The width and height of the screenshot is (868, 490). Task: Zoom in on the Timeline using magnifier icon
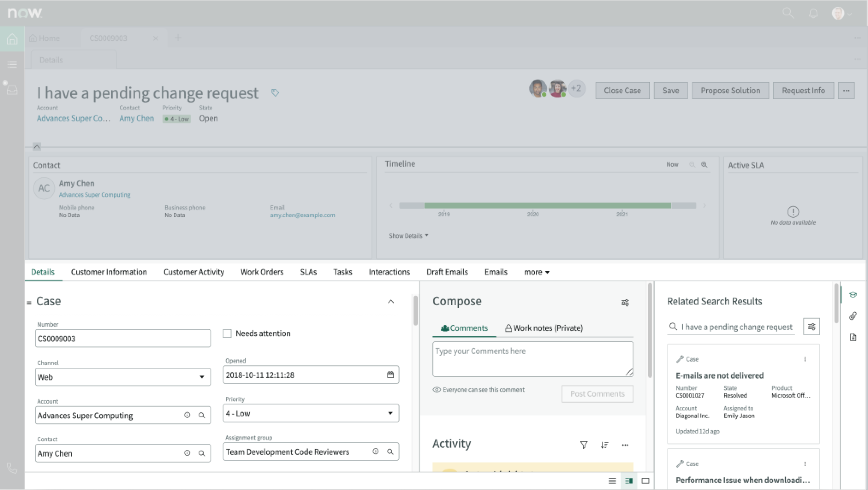tap(704, 164)
